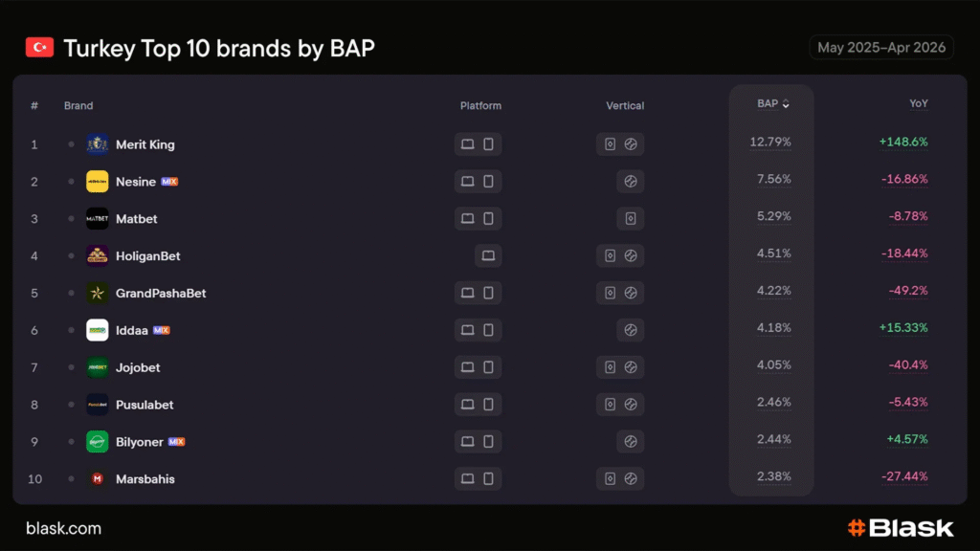
Task: Click Merit King desktop platform icon
Action: [467, 144]
